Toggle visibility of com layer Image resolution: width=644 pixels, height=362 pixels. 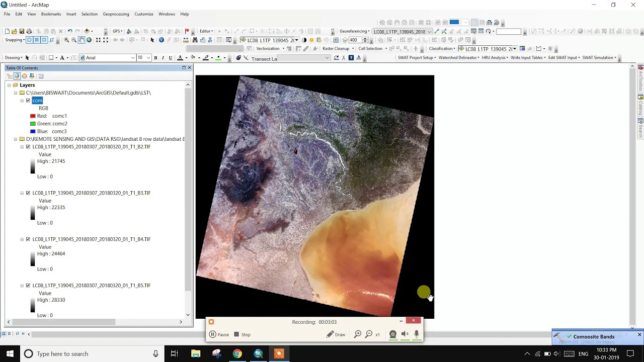pyautogui.click(x=28, y=101)
